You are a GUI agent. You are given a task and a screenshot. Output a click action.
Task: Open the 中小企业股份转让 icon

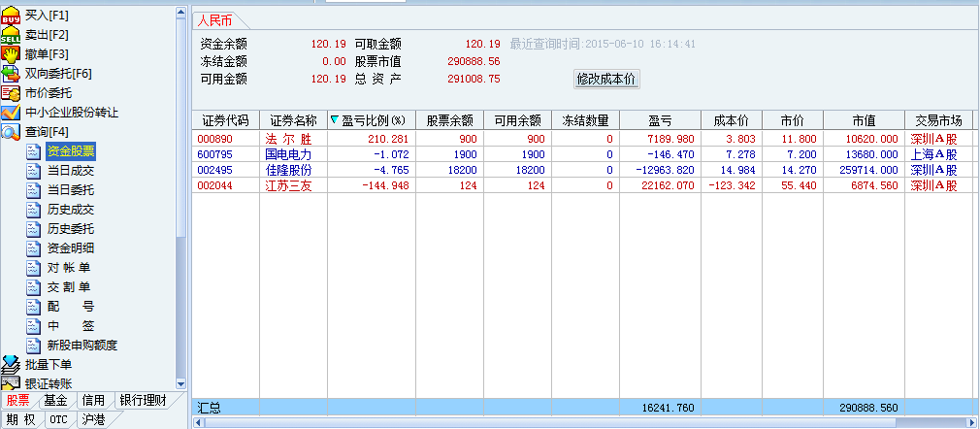[x=11, y=113]
